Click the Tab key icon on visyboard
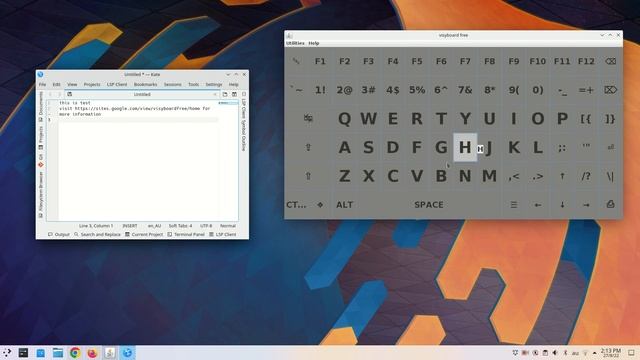 pyautogui.click(x=308, y=118)
